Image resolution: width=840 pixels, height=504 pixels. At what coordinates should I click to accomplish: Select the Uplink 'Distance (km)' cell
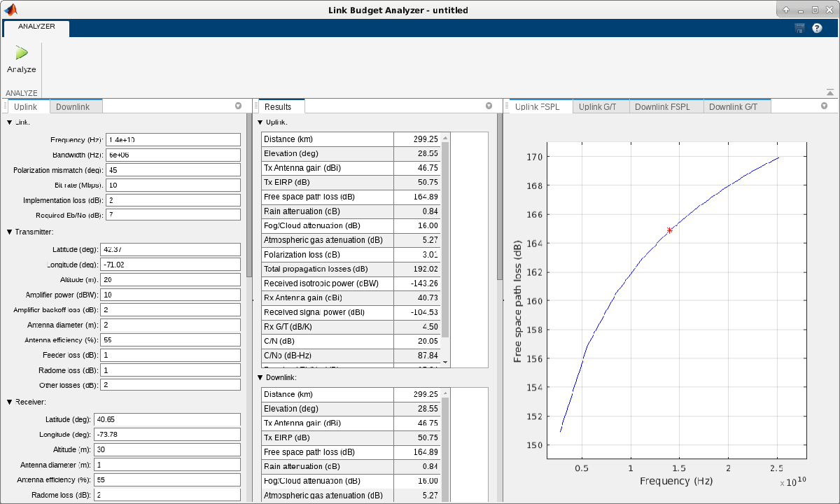328,139
